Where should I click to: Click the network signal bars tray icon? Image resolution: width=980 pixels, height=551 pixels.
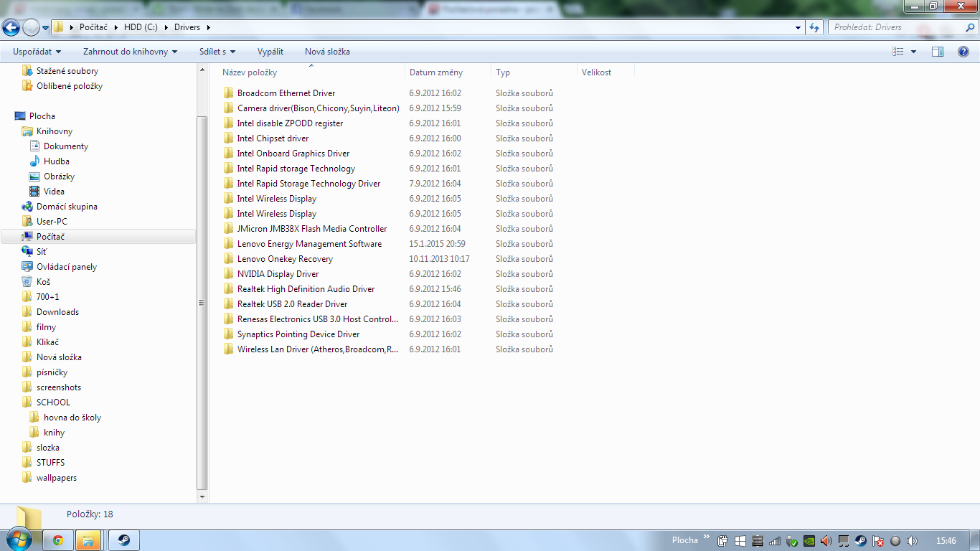(774, 541)
